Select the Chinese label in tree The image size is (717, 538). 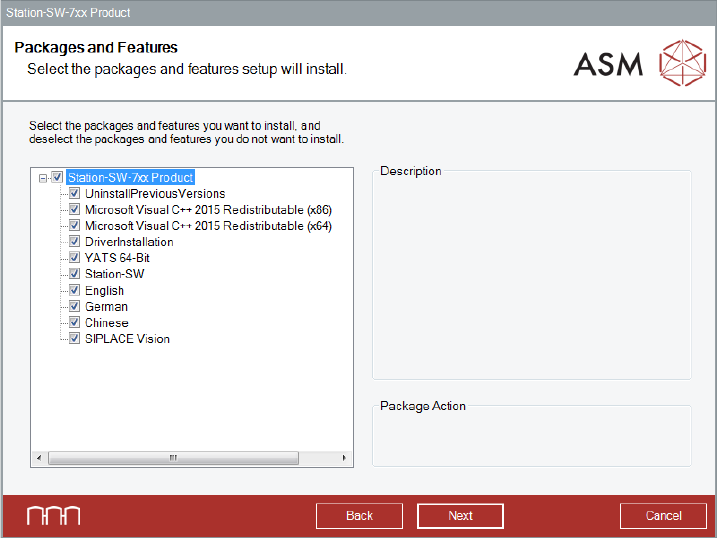pyautogui.click(x=107, y=323)
